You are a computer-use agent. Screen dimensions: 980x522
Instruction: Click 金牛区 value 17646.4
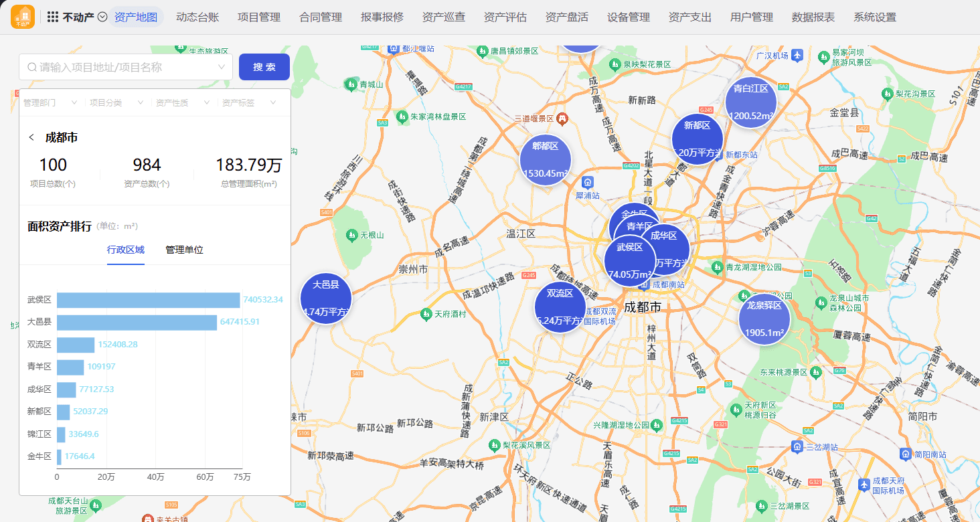[x=80, y=456]
